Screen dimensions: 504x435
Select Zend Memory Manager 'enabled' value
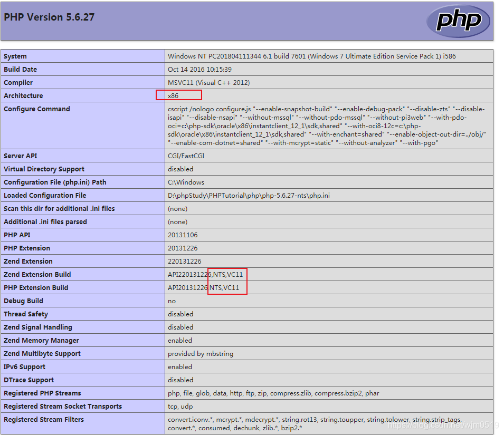[180, 340]
